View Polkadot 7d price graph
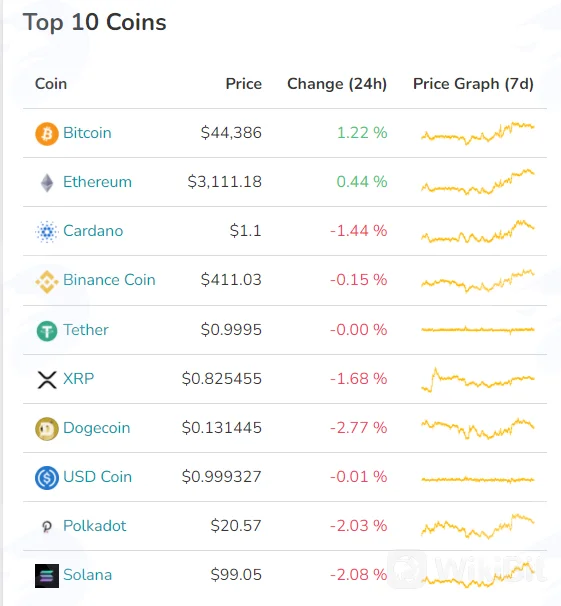The height and width of the screenshot is (606, 561). pos(478,526)
